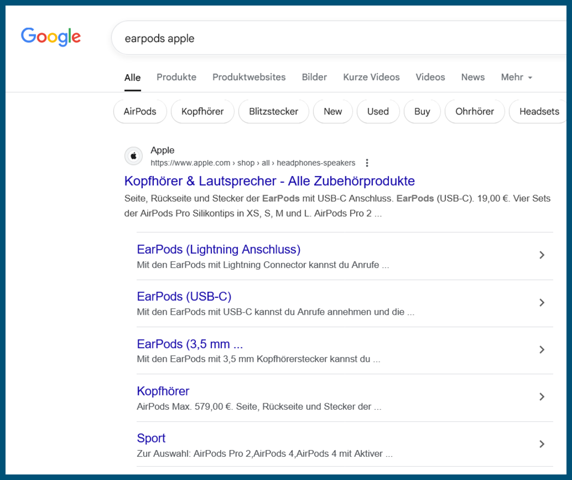Open the EarPods (USB-C) sitelink

coord(184,297)
